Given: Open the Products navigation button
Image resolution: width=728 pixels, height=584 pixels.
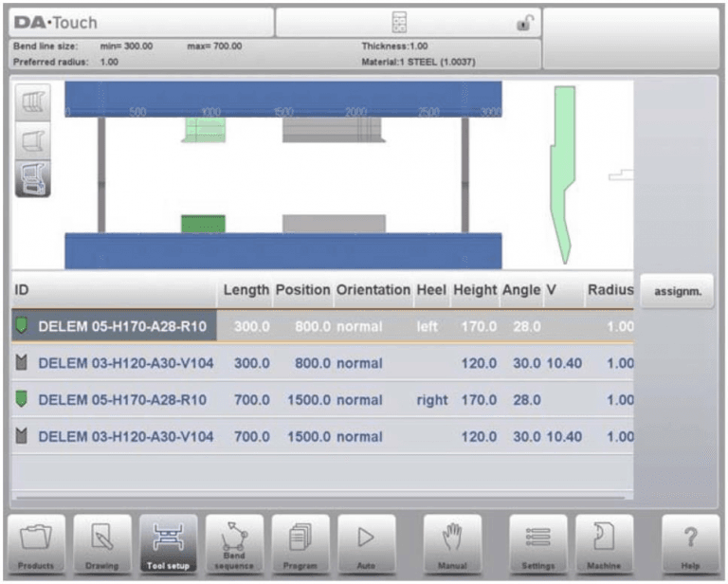Looking at the screenshot, I should [x=36, y=544].
